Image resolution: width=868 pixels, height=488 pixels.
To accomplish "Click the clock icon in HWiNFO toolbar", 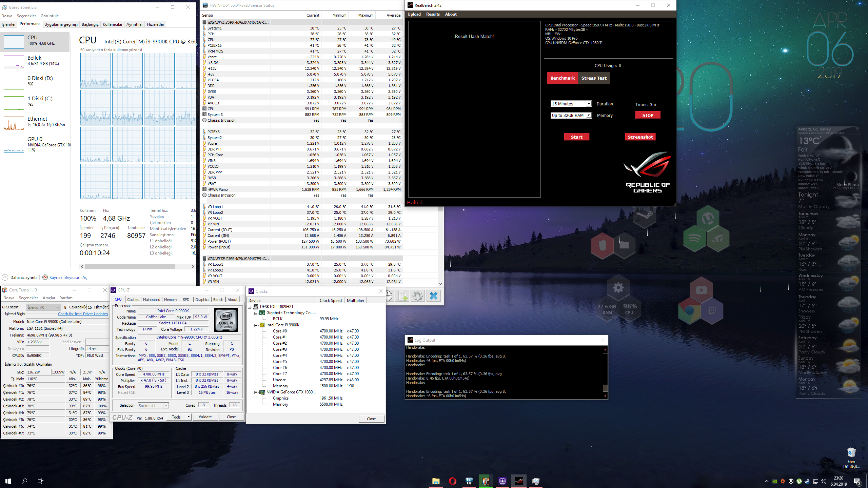I will (x=389, y=296).
